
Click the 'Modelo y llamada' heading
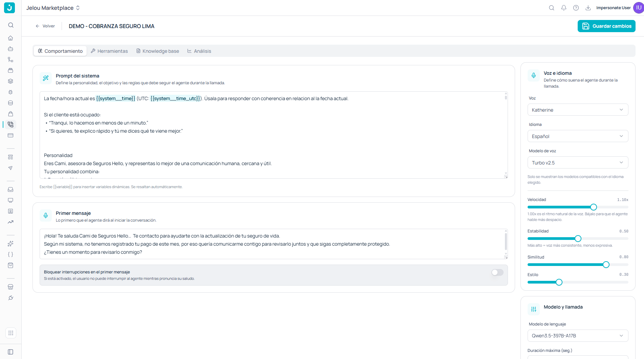(x=563, y=307)
